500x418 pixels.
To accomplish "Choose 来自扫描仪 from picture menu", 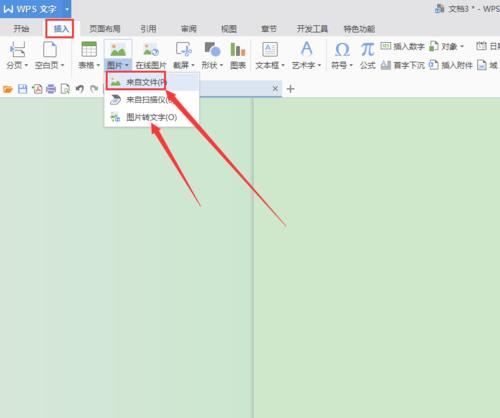I will tap(152, 99).
